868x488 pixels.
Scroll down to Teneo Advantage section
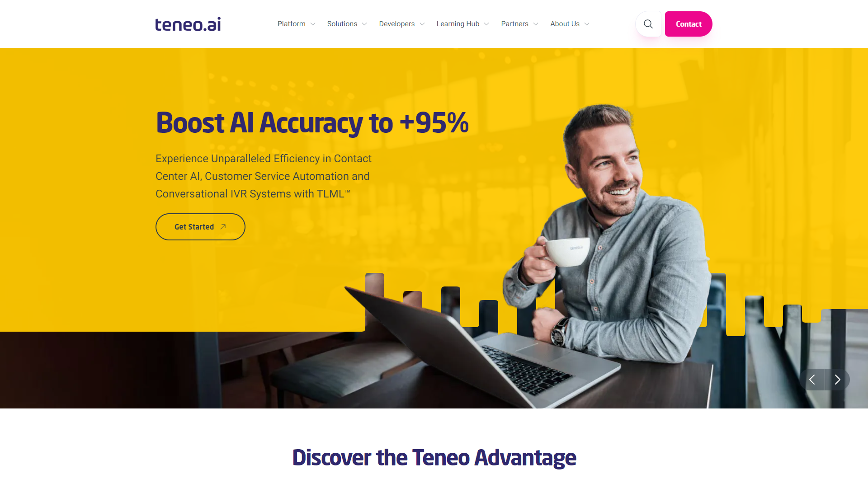click(x=434, y=456)
